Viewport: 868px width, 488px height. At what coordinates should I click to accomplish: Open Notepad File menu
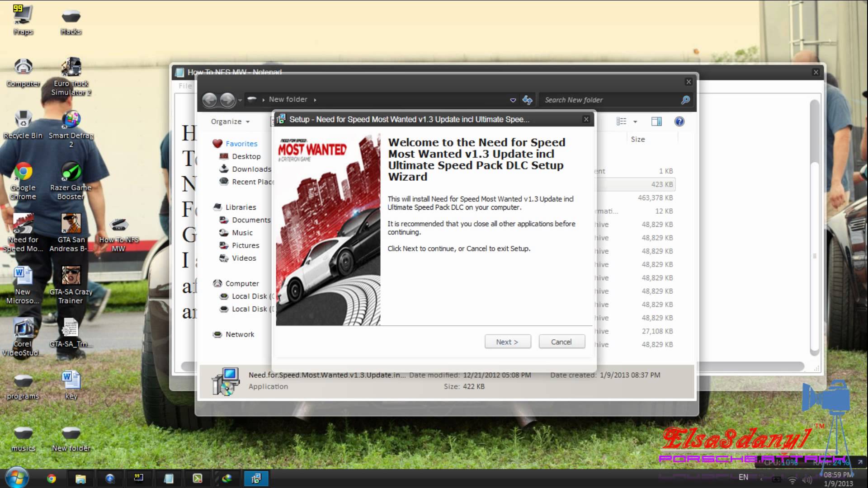click(185, 86)
